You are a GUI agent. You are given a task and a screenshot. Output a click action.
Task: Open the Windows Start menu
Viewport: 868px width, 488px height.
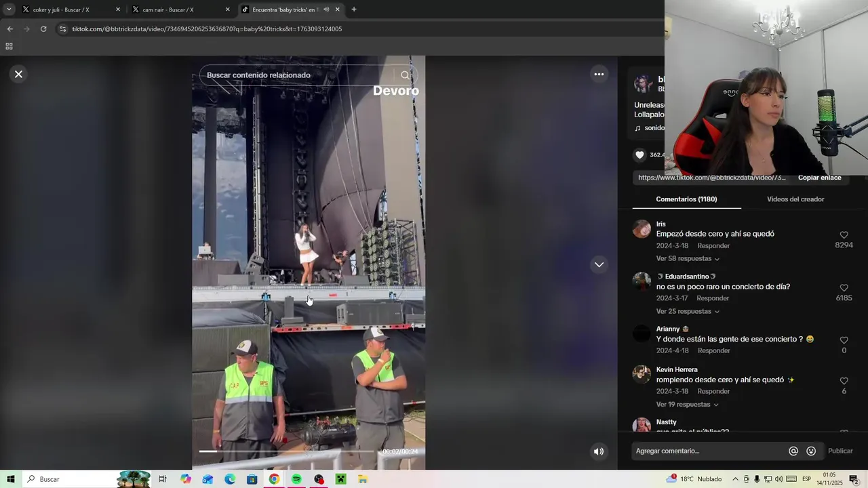[x=10, y=479]
